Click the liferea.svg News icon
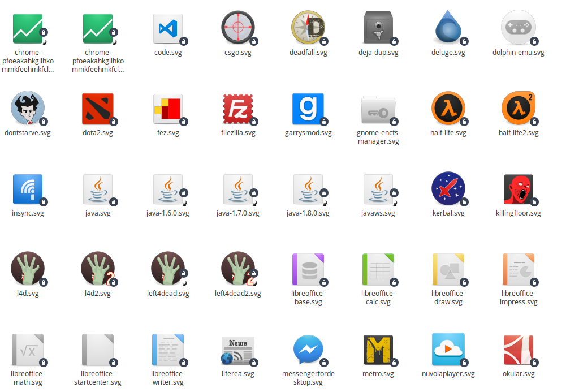The image size is (566, 392). pos(238,350)
